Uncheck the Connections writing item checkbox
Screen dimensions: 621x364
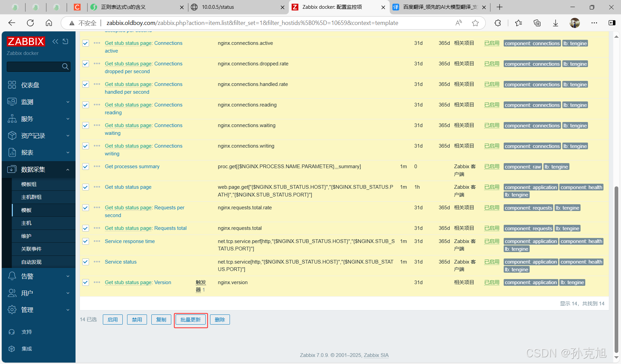[86, 146]
